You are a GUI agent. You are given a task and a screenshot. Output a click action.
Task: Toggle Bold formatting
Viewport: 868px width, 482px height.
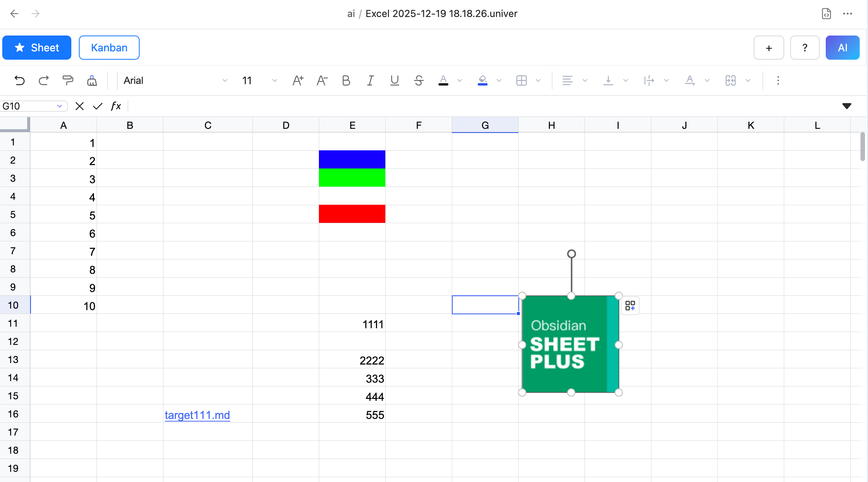click(346, 80)
